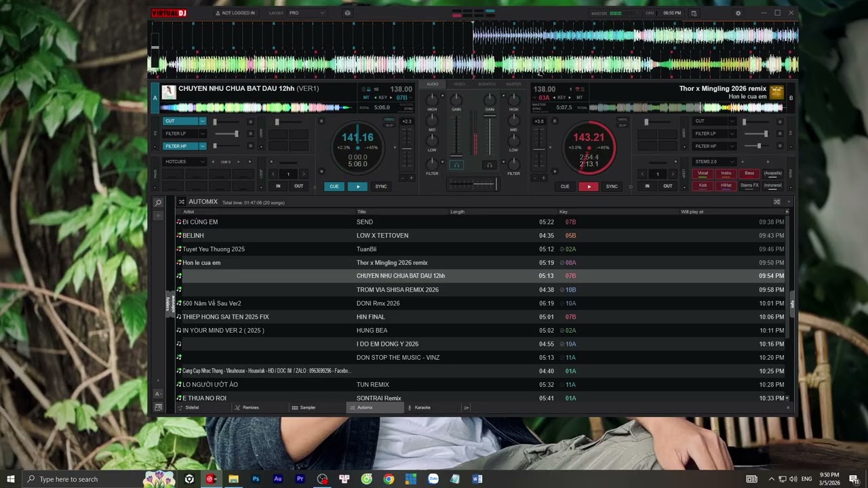Image resolution: width=868 pixels, height=488 pixels.
Task: Adjust deck A FILTER LP slider
Action: [226, 134]
